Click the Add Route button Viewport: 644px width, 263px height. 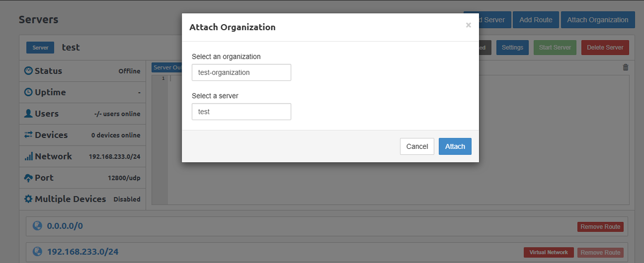tap(536, 20)
